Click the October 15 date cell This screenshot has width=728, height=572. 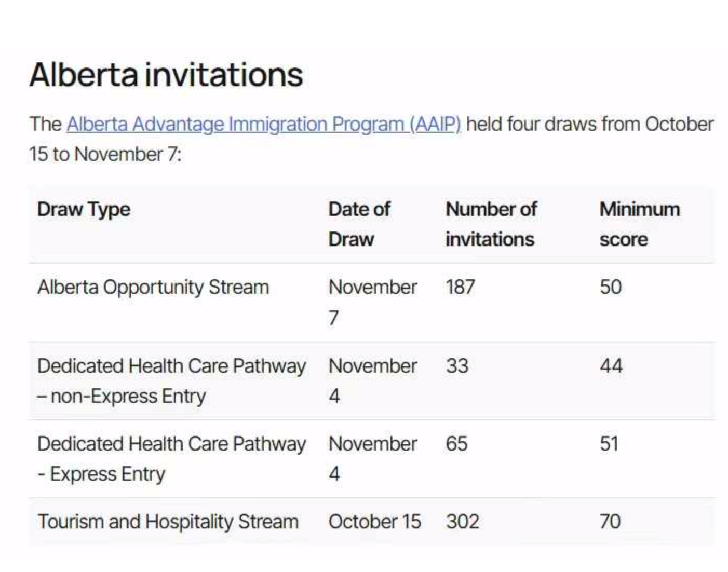(375, 522)
